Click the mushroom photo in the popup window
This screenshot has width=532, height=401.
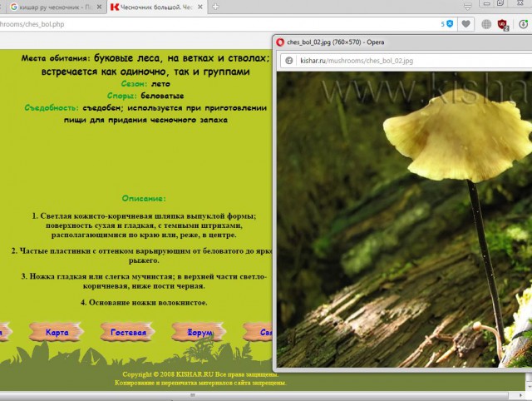pyautogui.click(x=404, y=220)
